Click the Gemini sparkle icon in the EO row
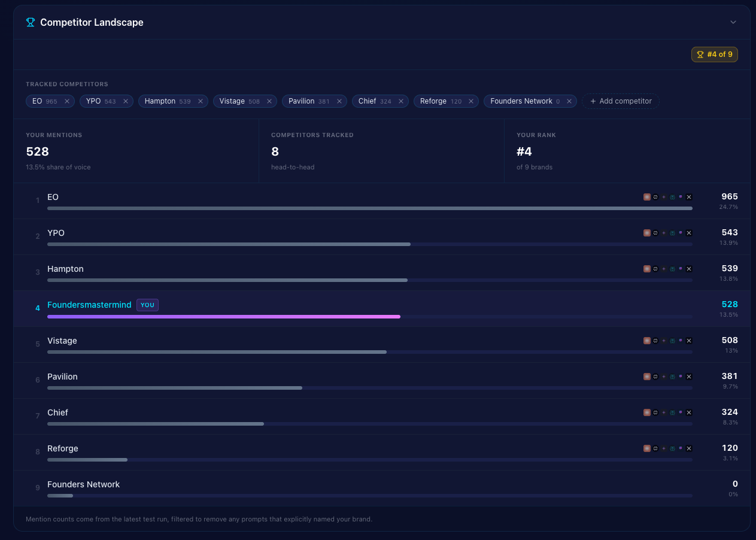 click(x=664, y=197)
